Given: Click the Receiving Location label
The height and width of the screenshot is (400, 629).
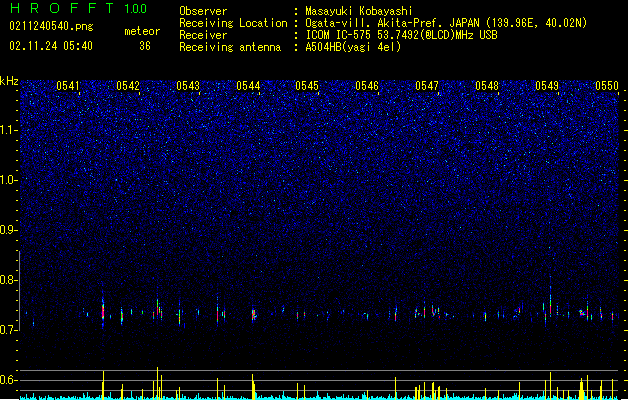Looking at the screenshot, I should click(x=233, y=23).
